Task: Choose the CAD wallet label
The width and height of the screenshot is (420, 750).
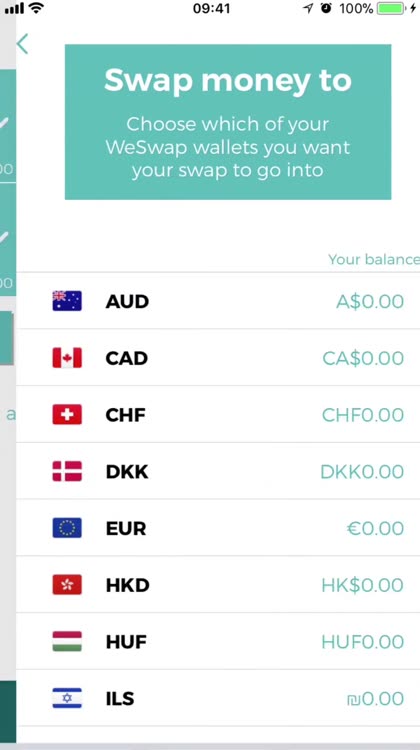Action: coord(127,358)
